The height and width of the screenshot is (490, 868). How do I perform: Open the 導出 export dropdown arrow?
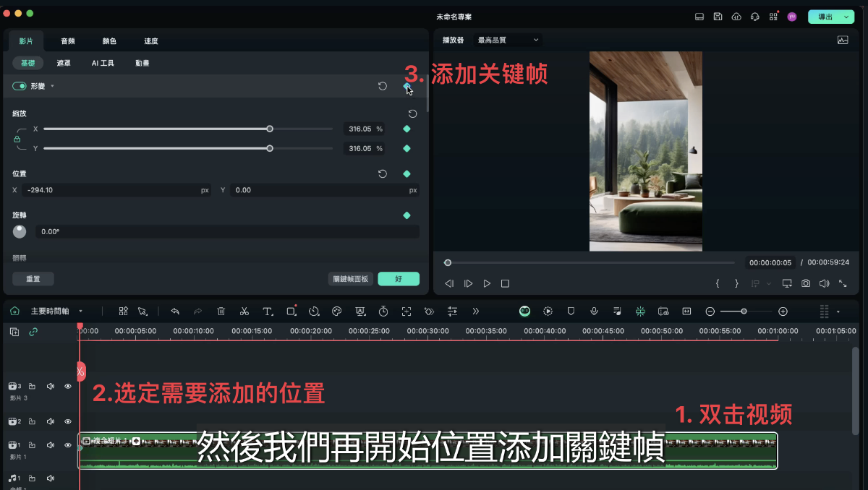click(x=846, y=17)
